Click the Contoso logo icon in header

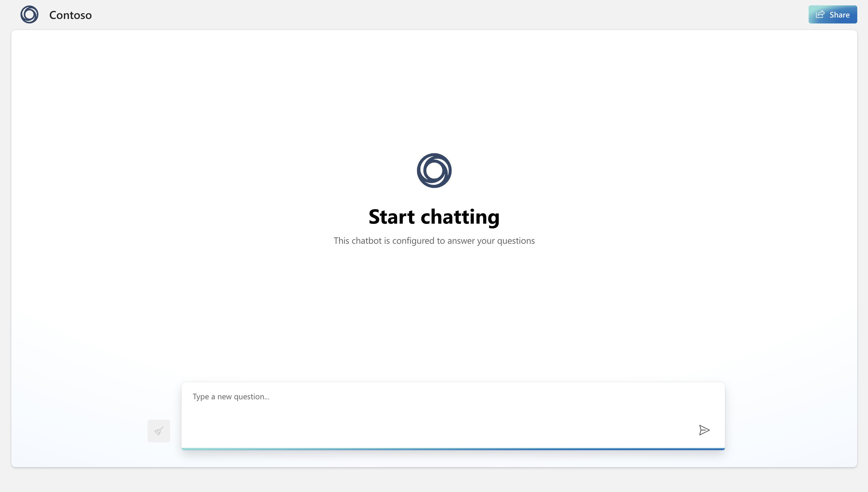pos(29,14)
